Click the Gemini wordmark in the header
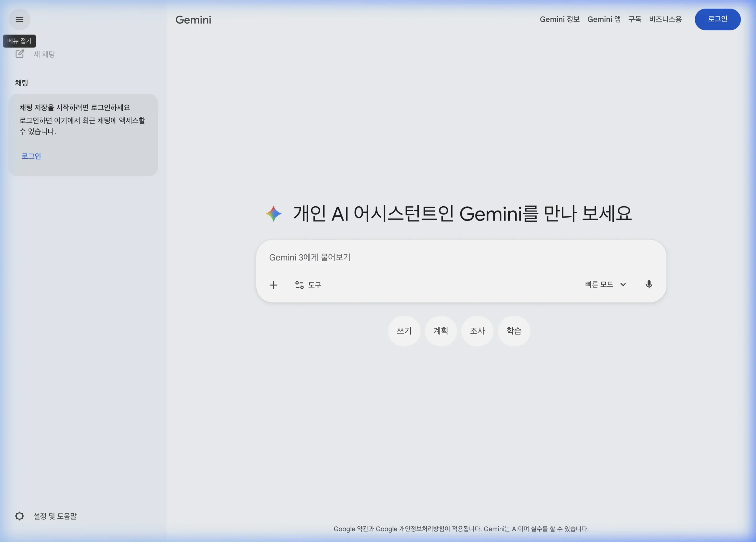Viewport: 756px width, 542px height. pos(193,20)
